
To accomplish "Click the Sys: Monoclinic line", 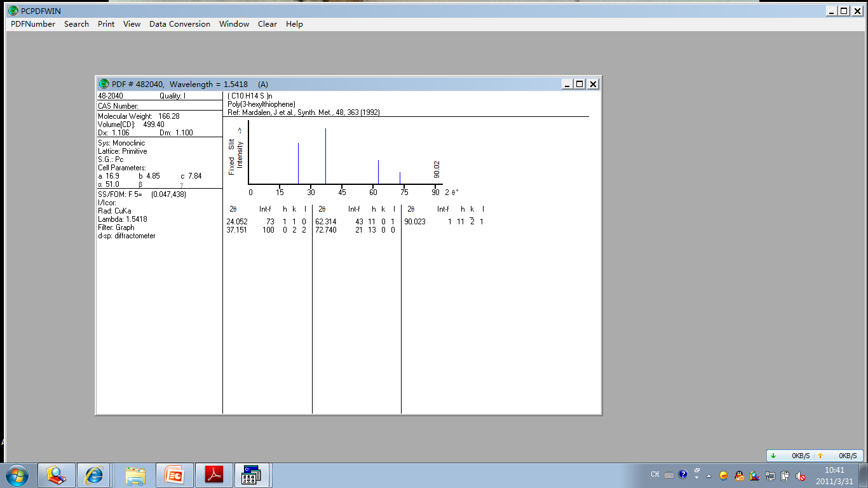I will (x=121, y=143).
